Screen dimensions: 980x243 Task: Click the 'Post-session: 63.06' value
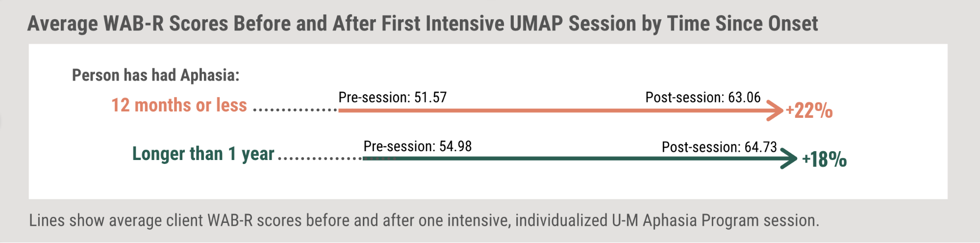(703, 97)
